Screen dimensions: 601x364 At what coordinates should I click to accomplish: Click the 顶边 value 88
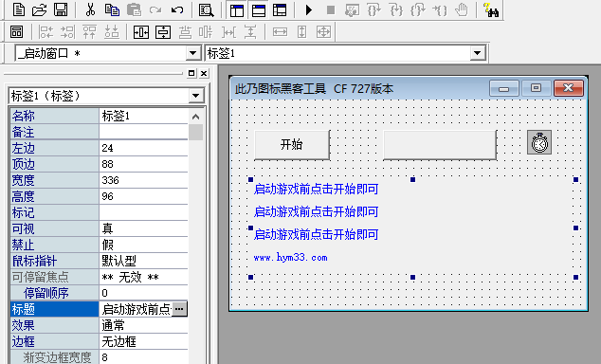[144, 164]
